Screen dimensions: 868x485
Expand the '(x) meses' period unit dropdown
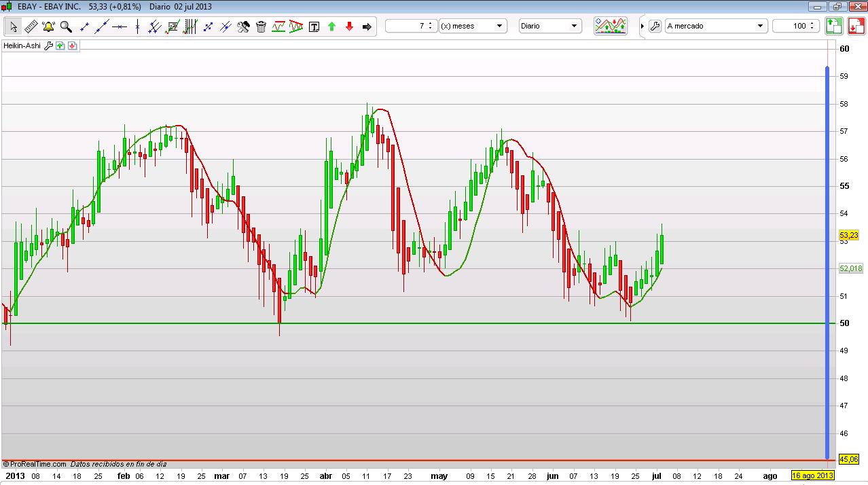tap(500, 26)
